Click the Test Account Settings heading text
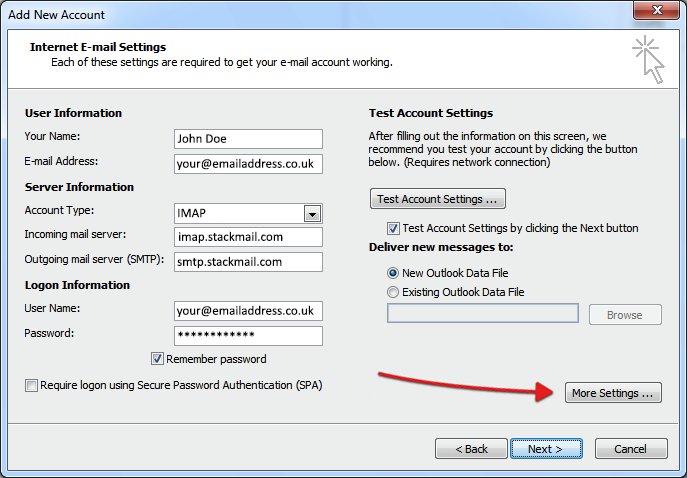The image size is (687, 478). coord(431,113)
